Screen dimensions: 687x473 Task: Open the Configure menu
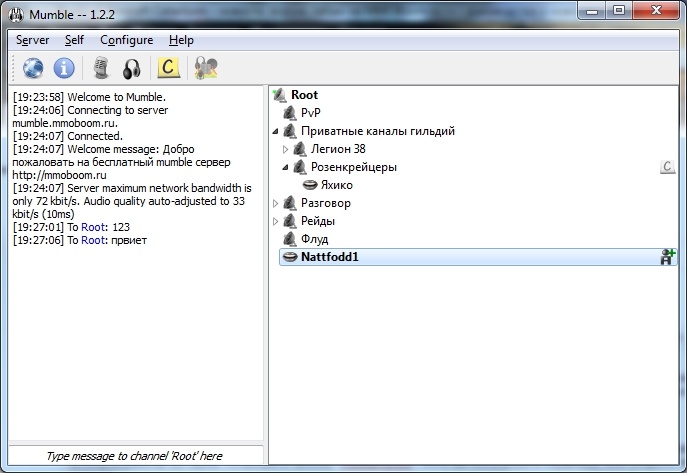pos(127,40)
